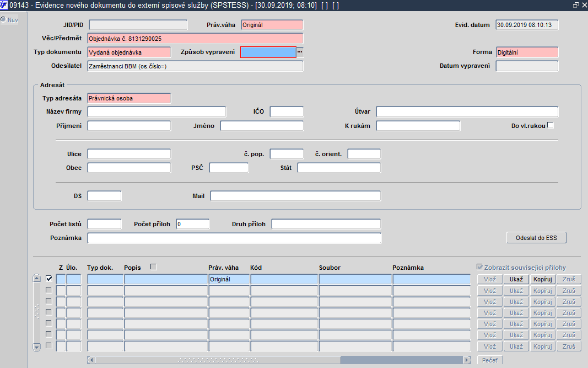588x368 pixels.
Task: Click the Obec input field
Action: 129,168
